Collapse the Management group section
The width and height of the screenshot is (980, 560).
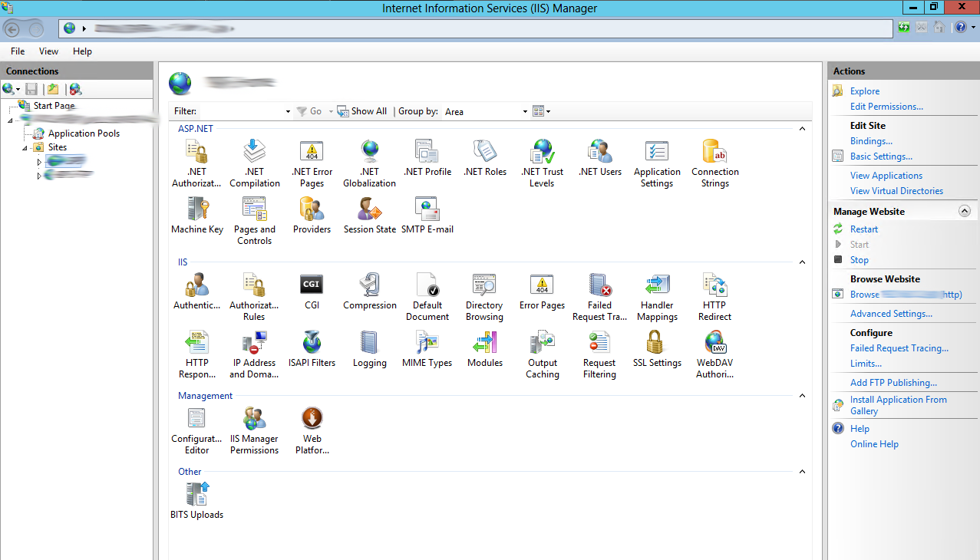pos(803,396)
